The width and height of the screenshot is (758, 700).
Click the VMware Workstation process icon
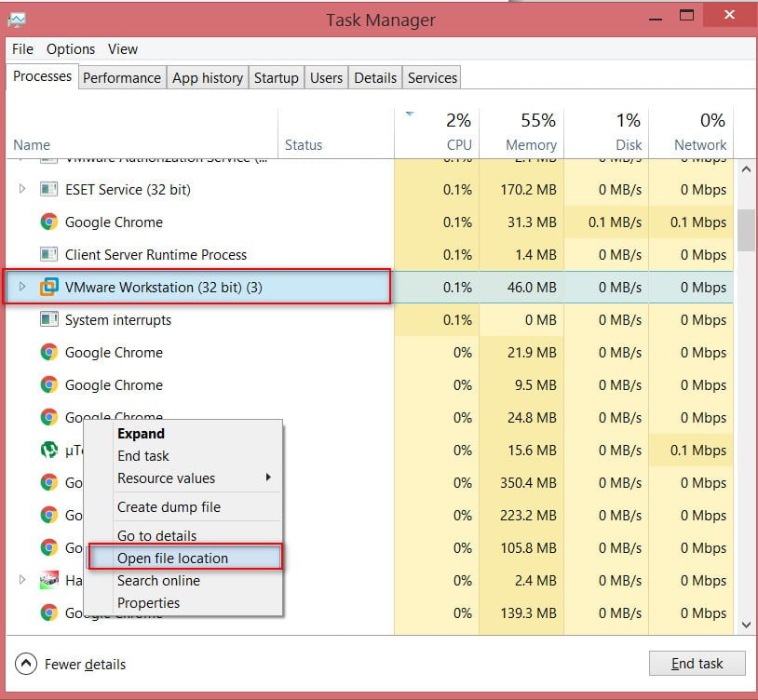click(x=48, y=287)
